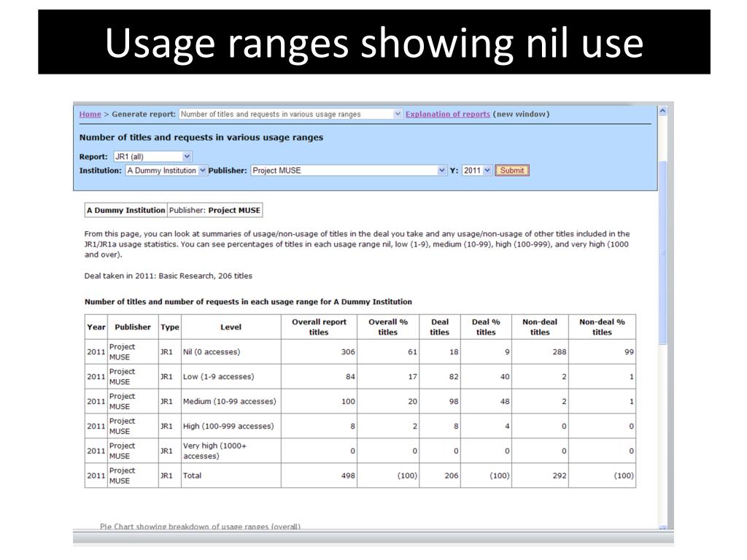Open the year 2011 dropdown
747x560 pixels.
tap(477, 171)
